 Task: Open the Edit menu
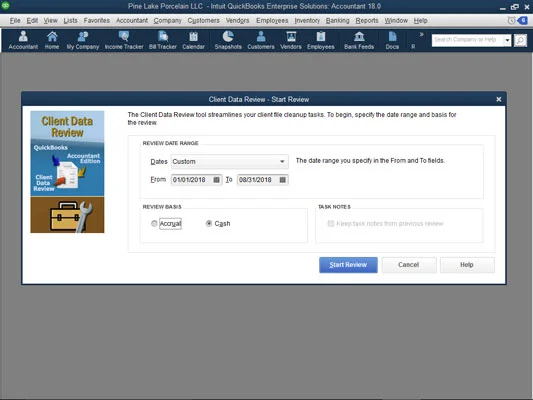(x=32, y=20)
